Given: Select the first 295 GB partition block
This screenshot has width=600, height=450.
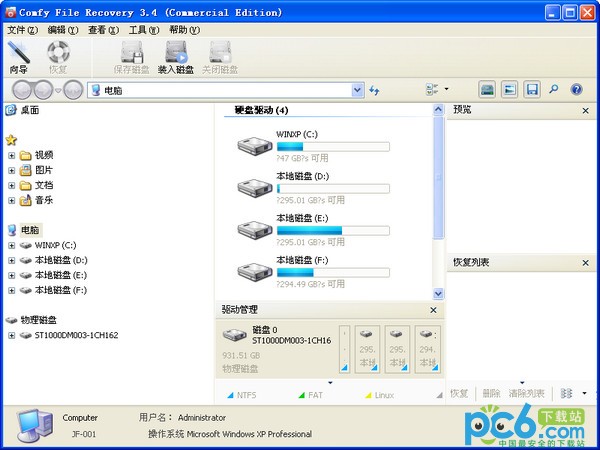Looking at the screenshot, I should pos(367,349).
